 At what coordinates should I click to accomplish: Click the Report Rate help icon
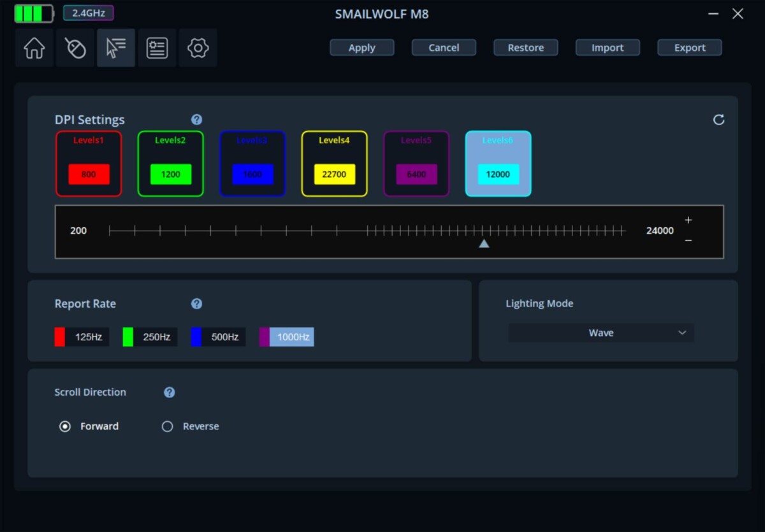[197, 304]
